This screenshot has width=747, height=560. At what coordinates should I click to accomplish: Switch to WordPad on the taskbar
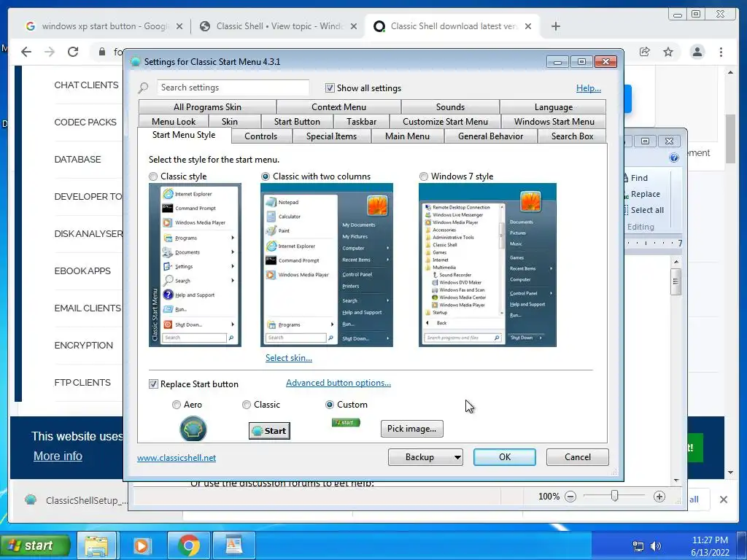(x=233, y=545)
